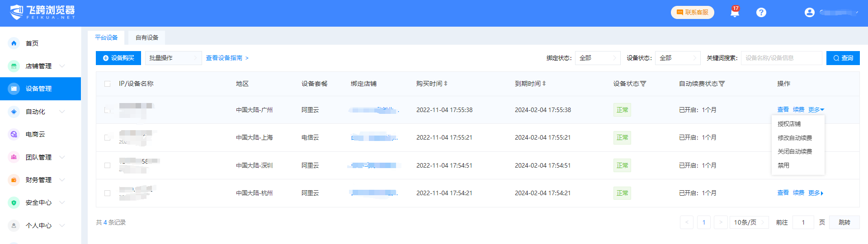The height and width of the screenshot is (244, 868).
Task: Open the help question mark icon
Action: 761,13
